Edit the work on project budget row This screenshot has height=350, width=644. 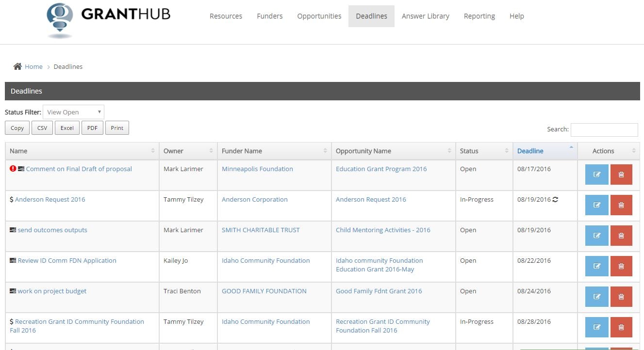[596, 297]
